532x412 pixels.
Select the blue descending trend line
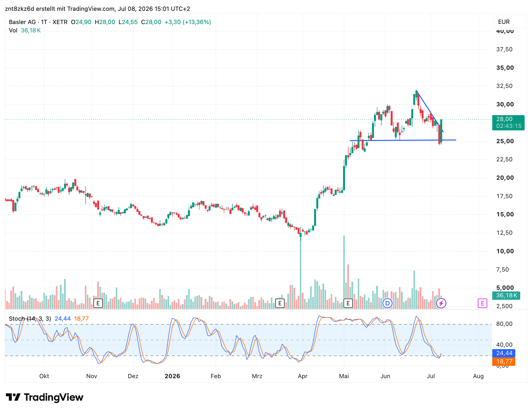coord(429,111)
